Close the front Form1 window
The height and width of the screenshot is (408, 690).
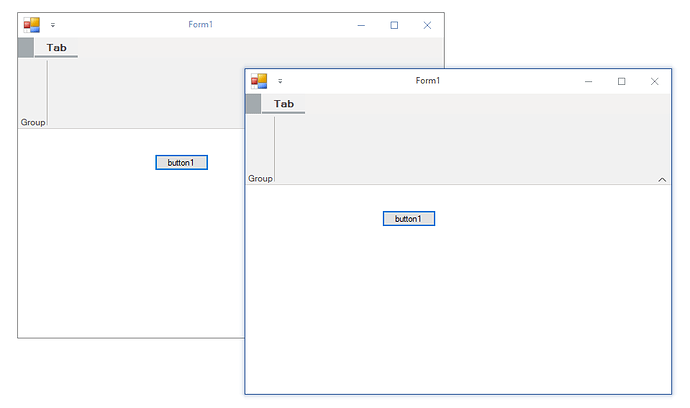point(654,81)
